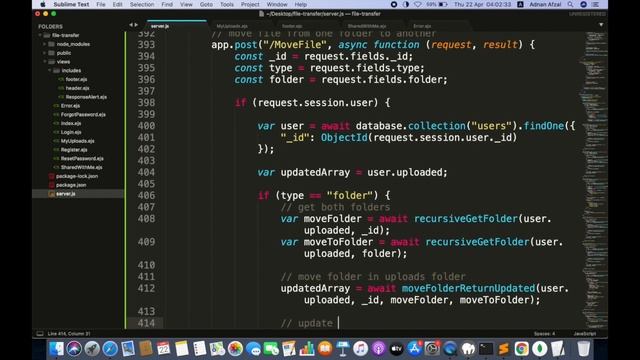Open Error.ejs in the sidebar tree
640x360 pixels.
click(70, 106)
